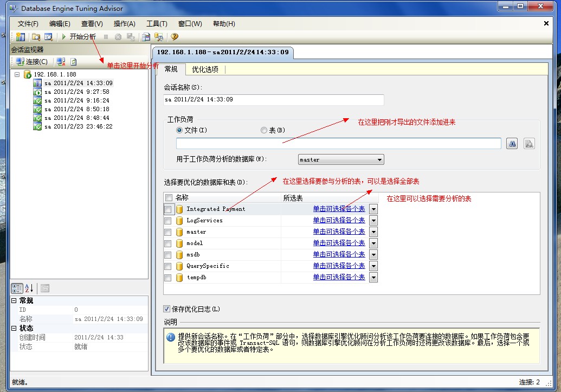Select the 文件(I) workload radio button
The image size is (561, 392).
pyautogui.click(x=179, y=130)
